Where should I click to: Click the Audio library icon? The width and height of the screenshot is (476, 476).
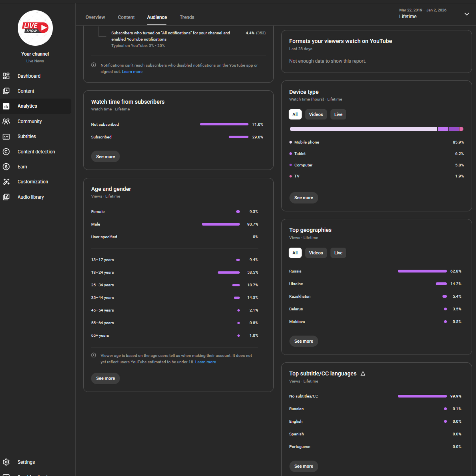click(x=6, y=197)
